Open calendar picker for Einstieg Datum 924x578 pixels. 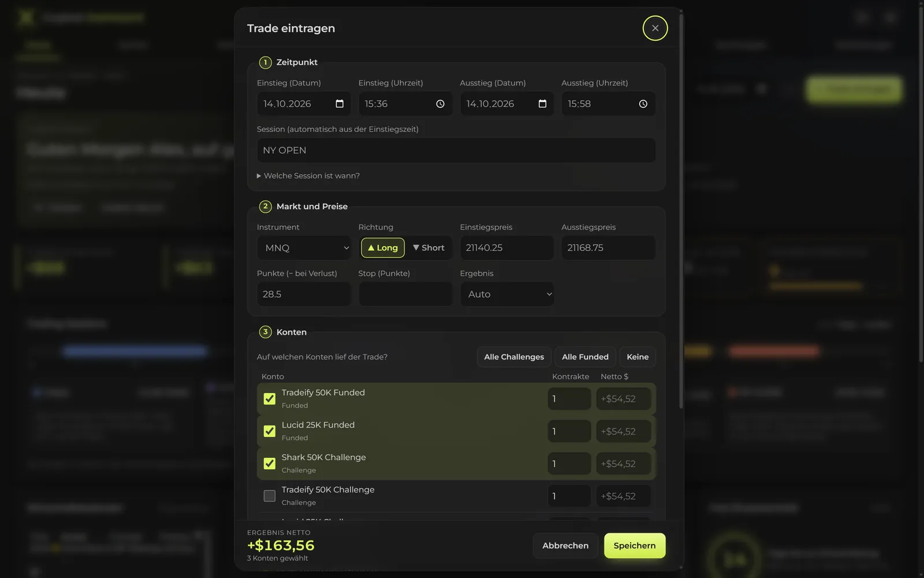coord(340,103)
